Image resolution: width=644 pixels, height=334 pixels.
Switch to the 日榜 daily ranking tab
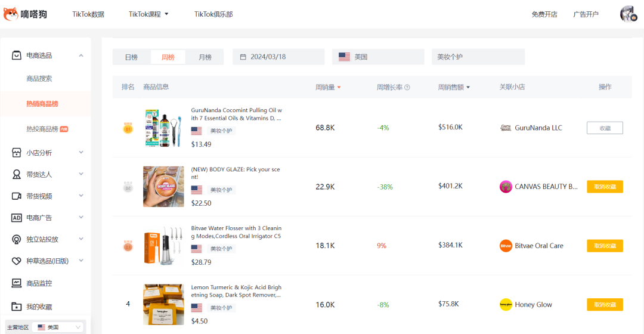(131, 57)
